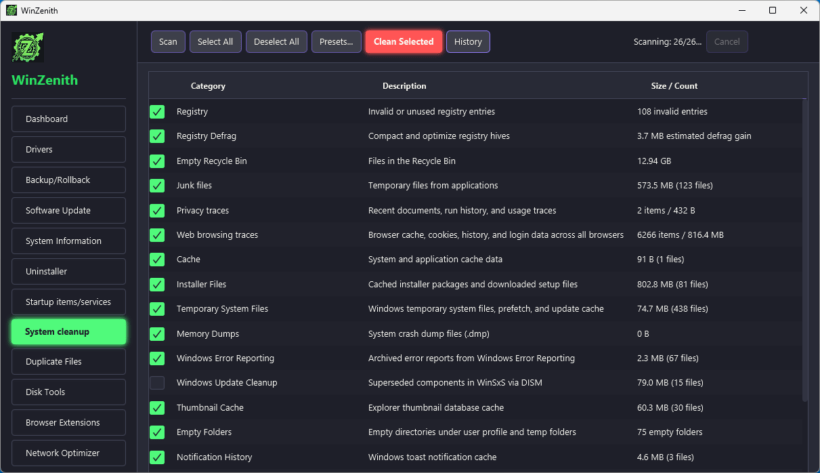The width and height of the screenshot is (820, 473).
Task: Click the 'Scanning: 26/26...' status text
Action: point(667,42)
